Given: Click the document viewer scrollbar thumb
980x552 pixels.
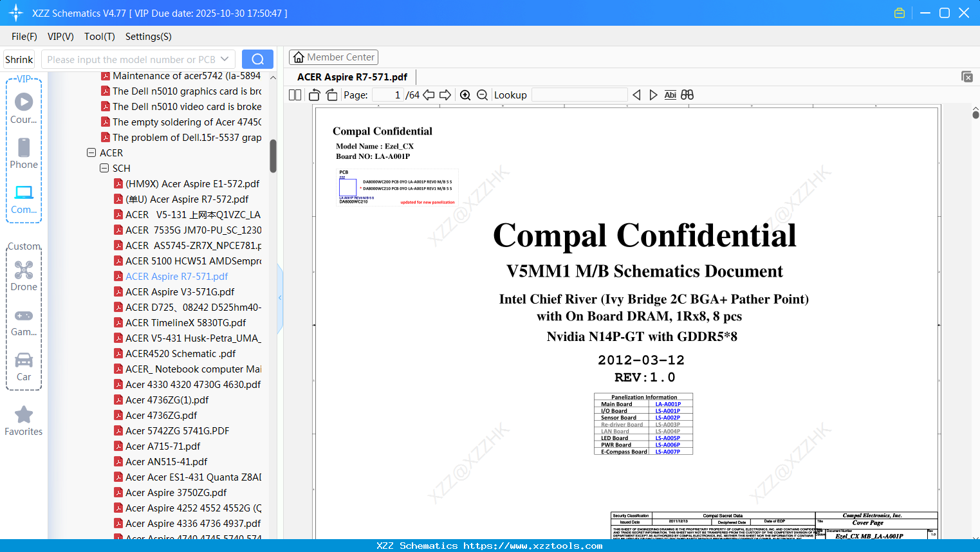Looking at the screenshot, I should [x=975, y=115].
